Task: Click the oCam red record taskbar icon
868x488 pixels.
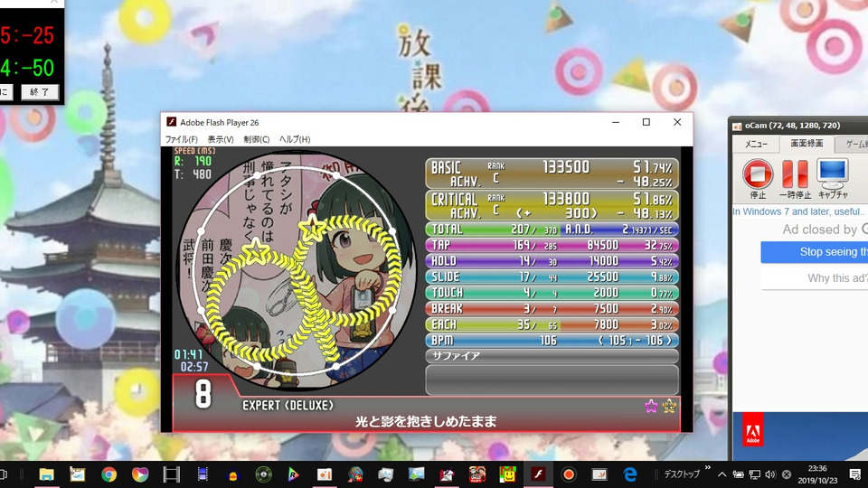Action: tap(569, 474)
